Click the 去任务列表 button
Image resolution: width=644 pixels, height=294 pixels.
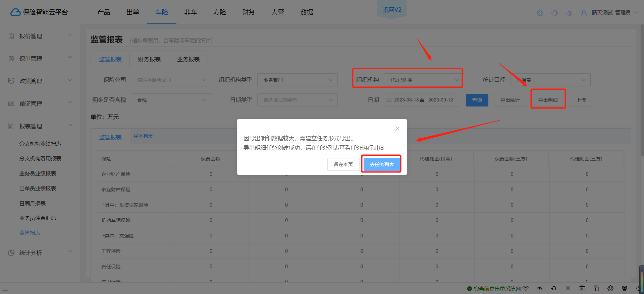pyautogui.click(x=382, y=164)
